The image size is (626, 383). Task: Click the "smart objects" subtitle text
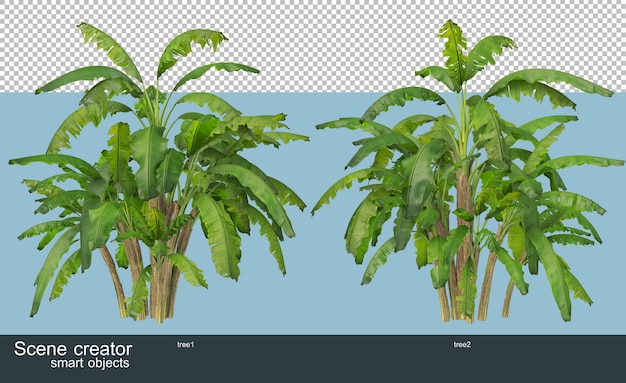coord(90,363)
